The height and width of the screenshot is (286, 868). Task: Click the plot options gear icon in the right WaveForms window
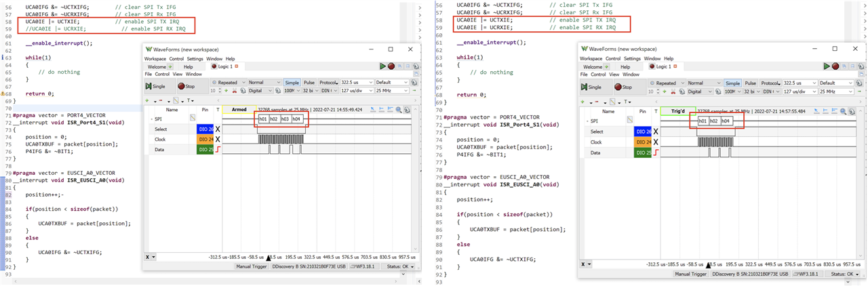(x=852, y=111)
